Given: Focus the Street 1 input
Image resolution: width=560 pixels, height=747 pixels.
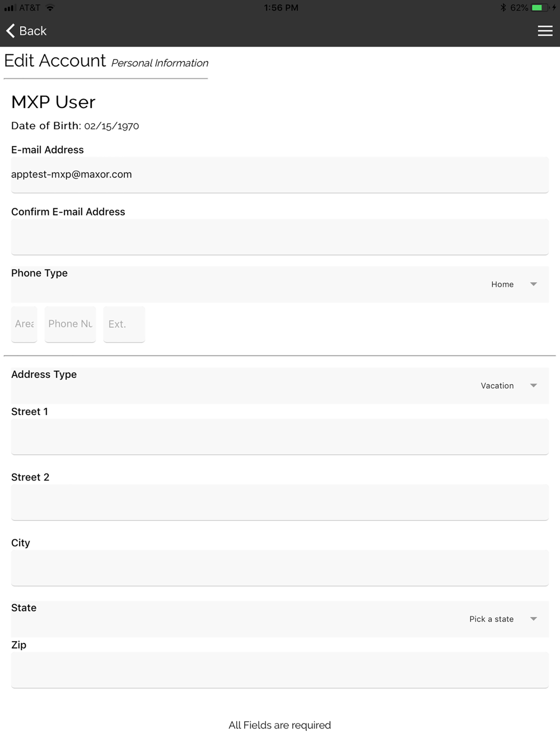Looking at the screenshot, I should pos(280,437).
